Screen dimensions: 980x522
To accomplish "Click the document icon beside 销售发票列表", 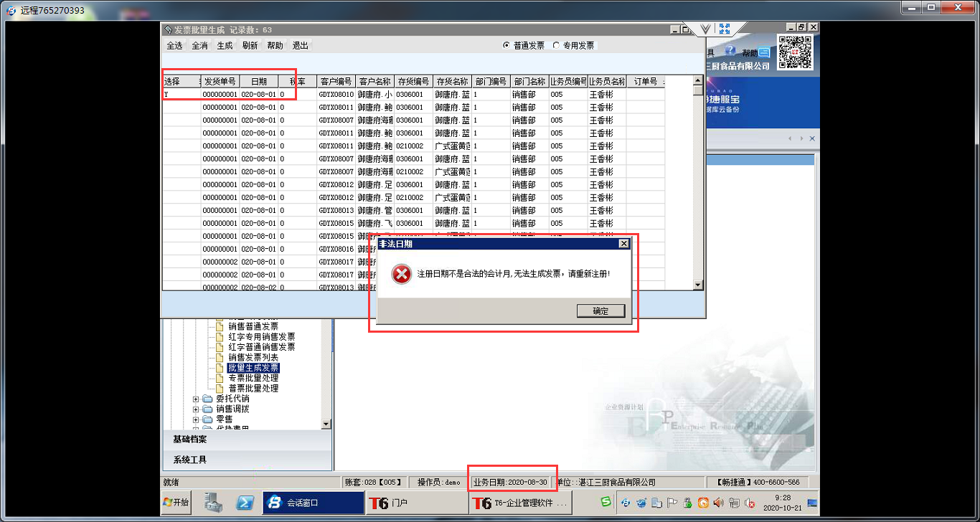I will point(221,357).
